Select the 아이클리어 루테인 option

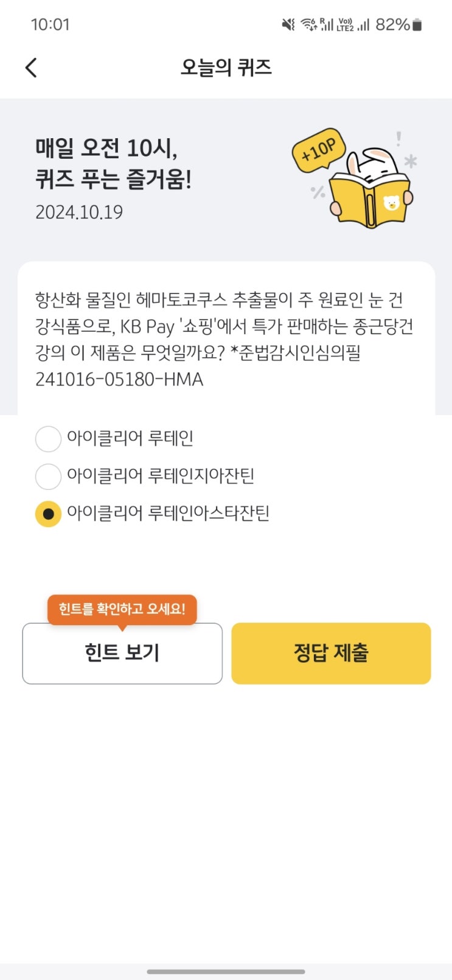coord(49,439)
